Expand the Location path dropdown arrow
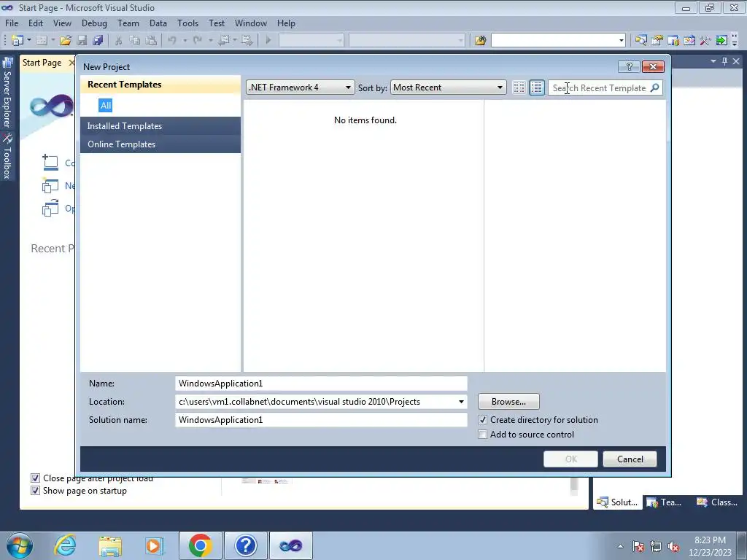This screenshot has width=747, height=560. click(x=461, y=402)
